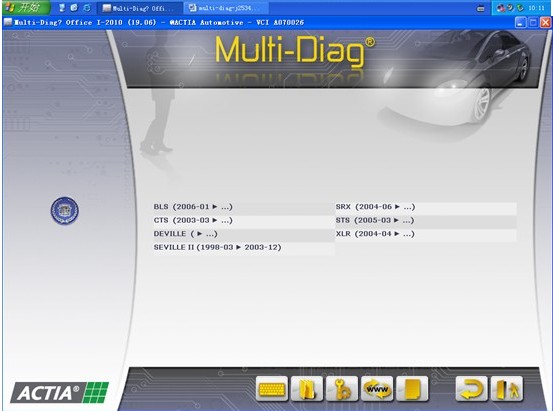Choose the STS (2005-03) model
The image size is (553, 411).
coord(375,220)
